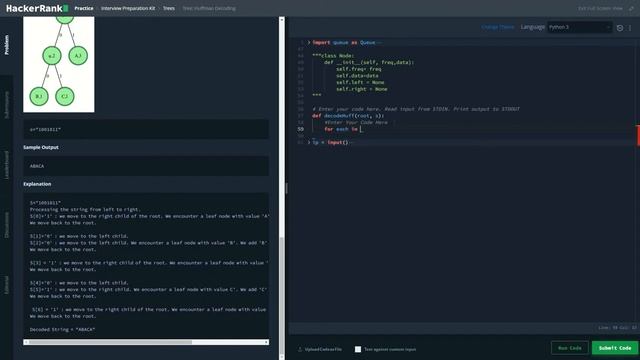
Task: Switch to the Editorial side tab
Action: [x=7, y=285]
